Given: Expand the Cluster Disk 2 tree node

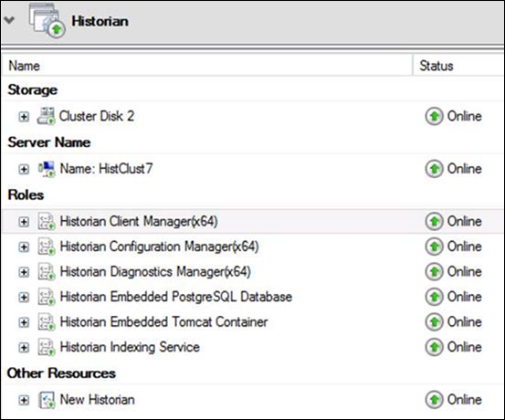Looking at the screenshot, I should tap(24, 117).
